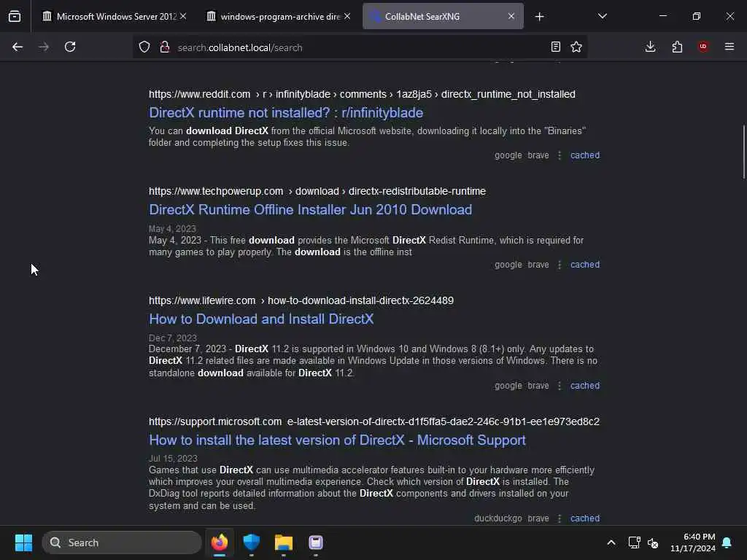
Task: Switch to windows-program-archive tab
Action: [279, 16]
